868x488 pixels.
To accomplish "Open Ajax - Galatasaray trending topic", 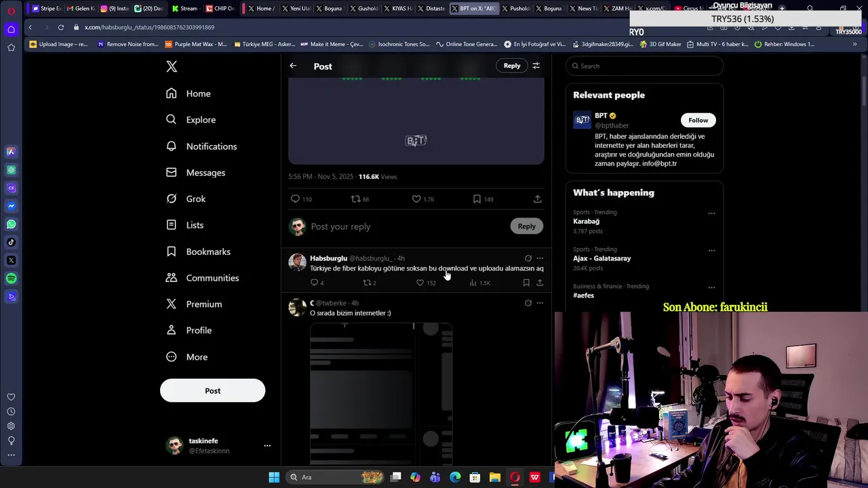I will (601, 258).
